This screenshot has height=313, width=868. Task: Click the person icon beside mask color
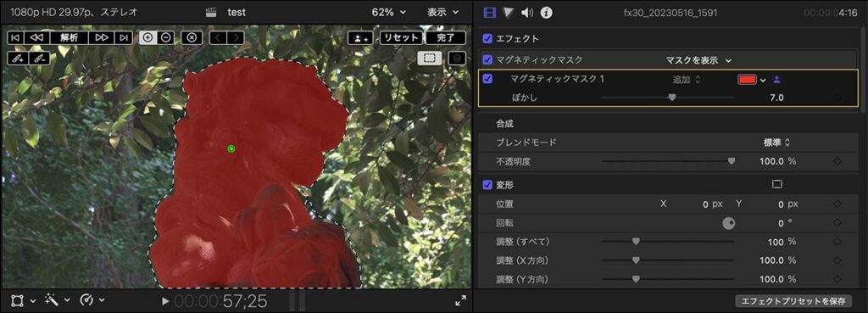[x=776, y=80]
